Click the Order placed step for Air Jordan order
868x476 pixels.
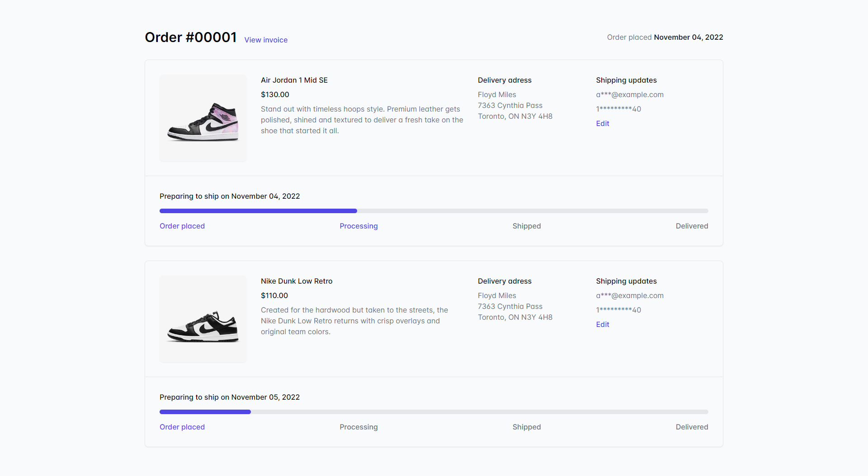pos(182,226)
